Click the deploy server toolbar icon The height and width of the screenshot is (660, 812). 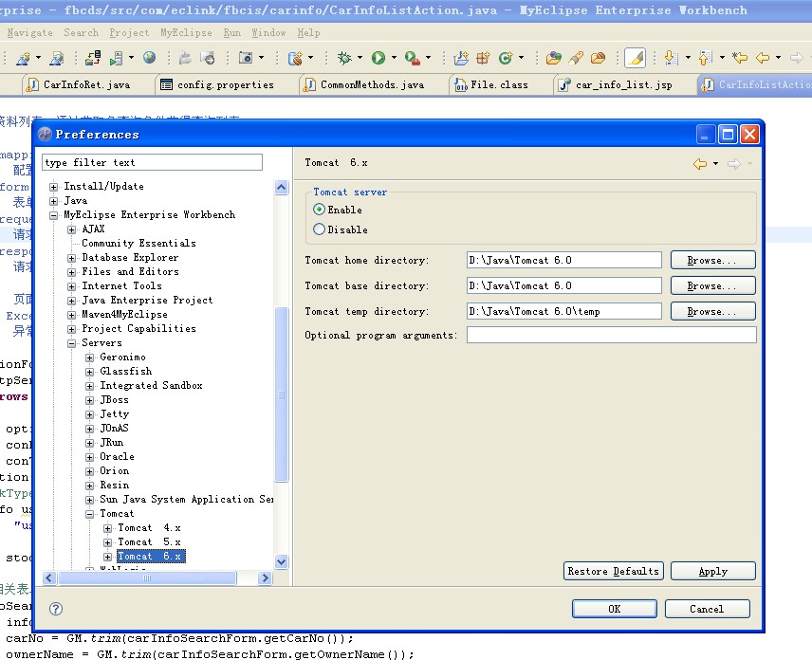tap(92, 58)
